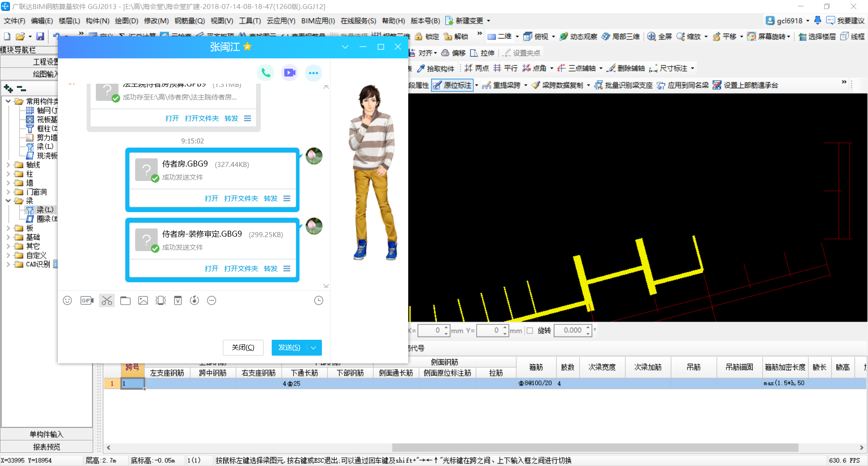This screenshot has width=868, height=466.
Task: Select 平行 auxiliary axis tool
Action: (x=505, y=68)
